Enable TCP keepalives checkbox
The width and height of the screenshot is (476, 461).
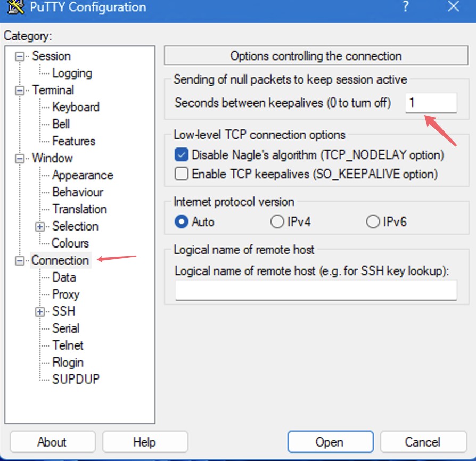(182, 174)
